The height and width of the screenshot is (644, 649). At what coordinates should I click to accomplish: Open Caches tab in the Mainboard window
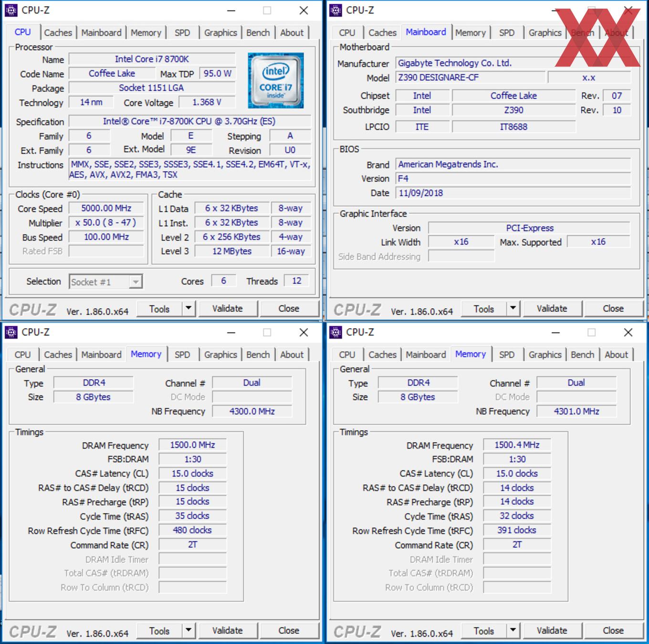[x=382, y=32]
